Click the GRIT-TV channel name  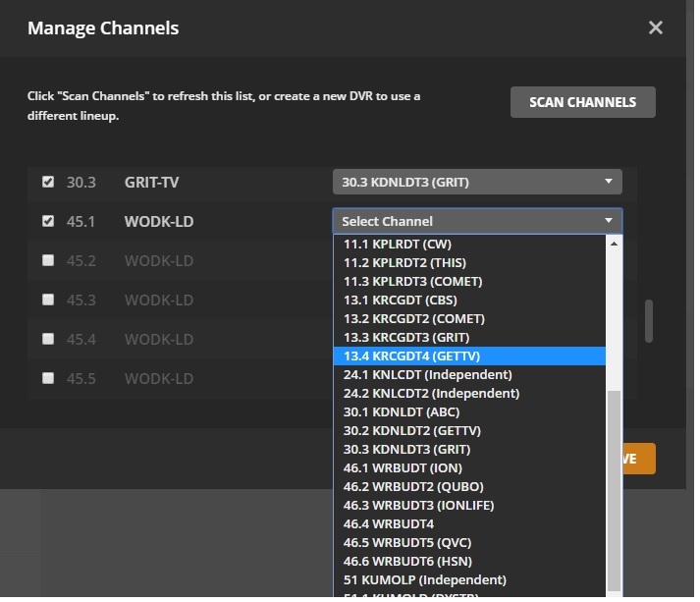click(x=151, y=183)
